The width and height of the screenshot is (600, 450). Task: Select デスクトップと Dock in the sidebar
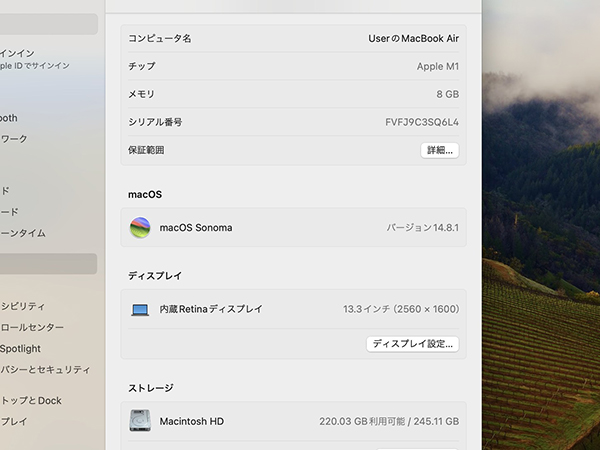30,400
